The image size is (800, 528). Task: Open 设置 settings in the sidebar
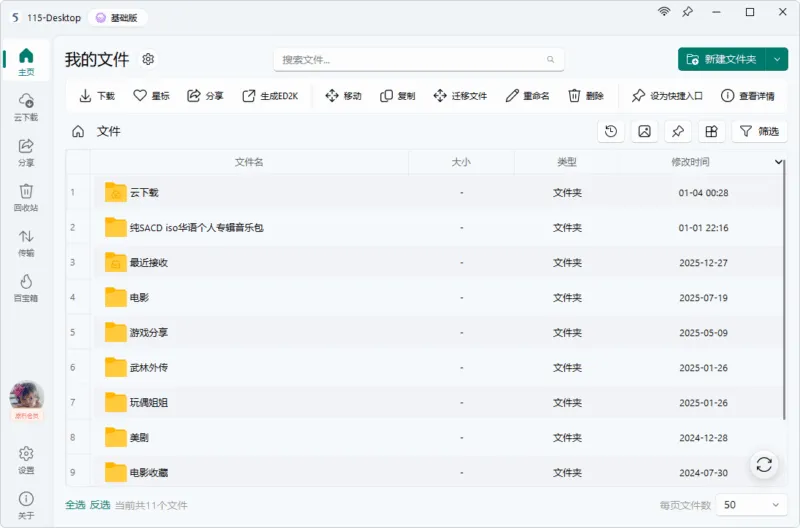point(26,460)
